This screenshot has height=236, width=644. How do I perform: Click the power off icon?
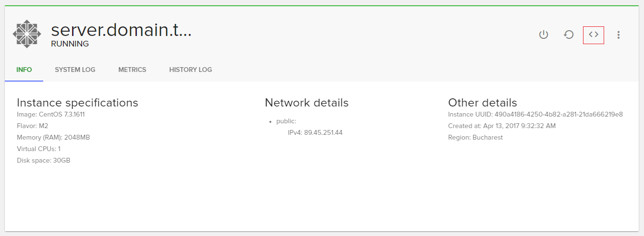(x=544, y=35)
